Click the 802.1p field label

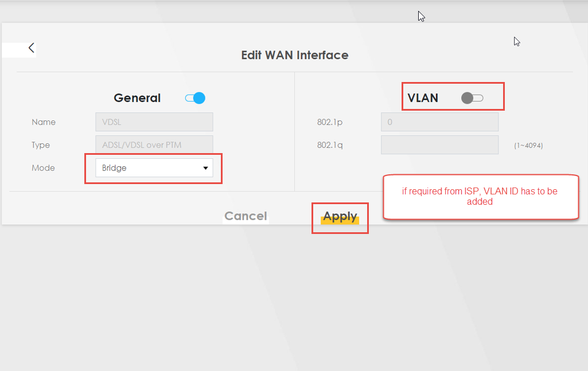coord(330,122)
